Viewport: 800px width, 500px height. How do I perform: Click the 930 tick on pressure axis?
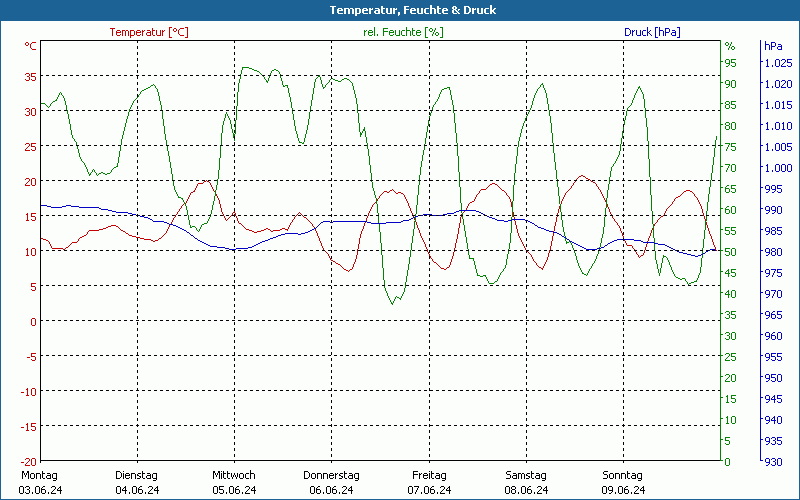(773, 462)
